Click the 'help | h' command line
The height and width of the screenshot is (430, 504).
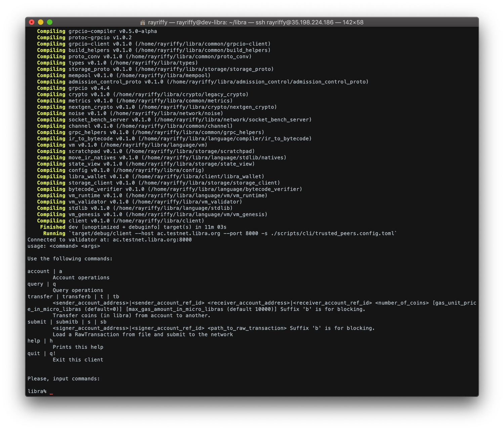click(40, 341)
